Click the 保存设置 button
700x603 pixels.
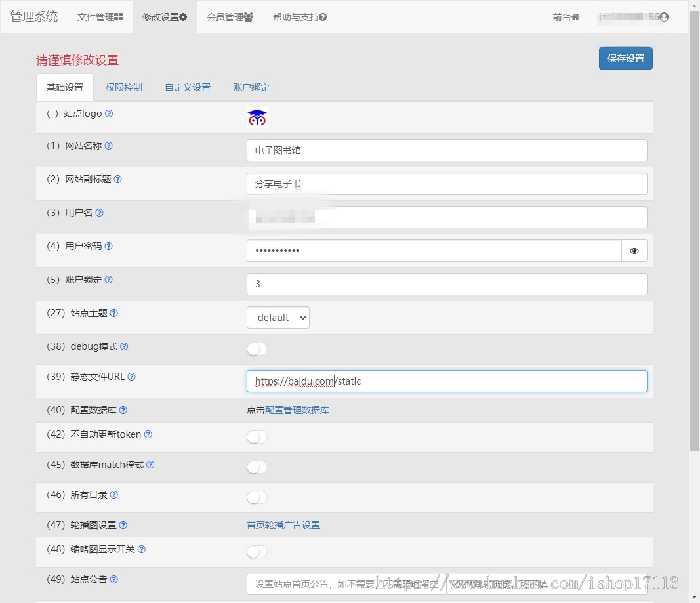[x=625, y=58]
